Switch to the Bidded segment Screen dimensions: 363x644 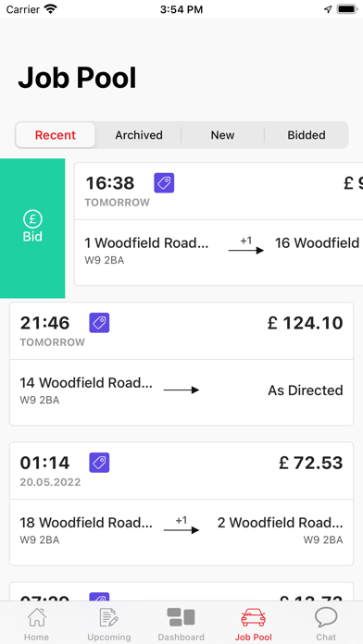307,135
